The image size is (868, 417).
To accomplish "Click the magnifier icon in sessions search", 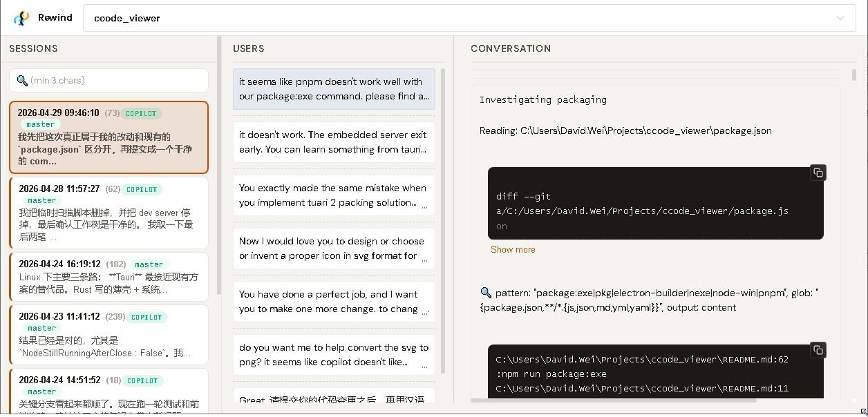I will pyautogui.click(x=22, y=81).
